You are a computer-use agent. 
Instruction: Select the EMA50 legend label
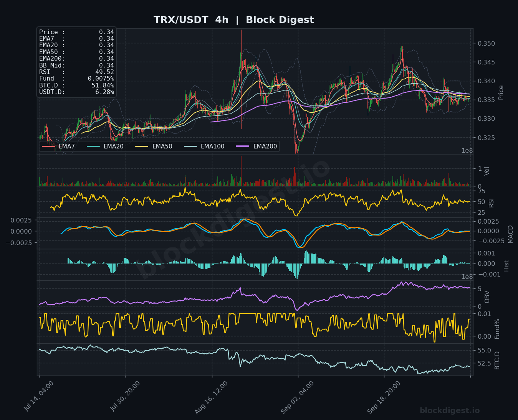click(162, 147)
